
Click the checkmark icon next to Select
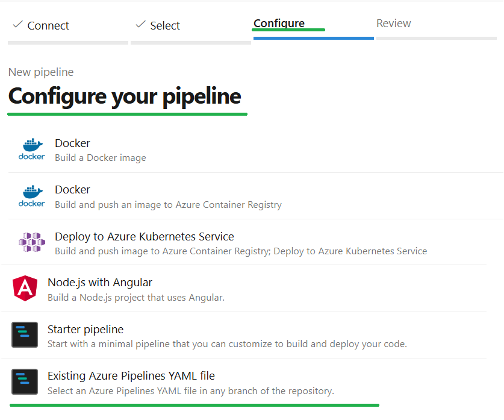click(140, 25)
